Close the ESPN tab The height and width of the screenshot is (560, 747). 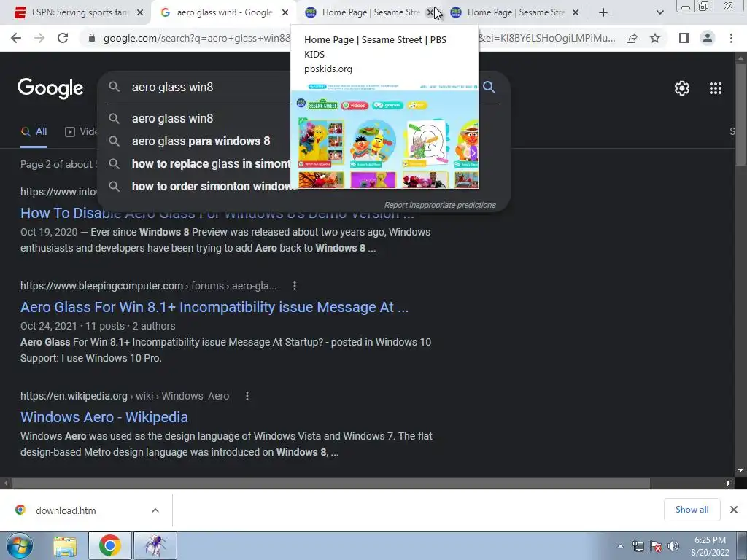point(140,13)
